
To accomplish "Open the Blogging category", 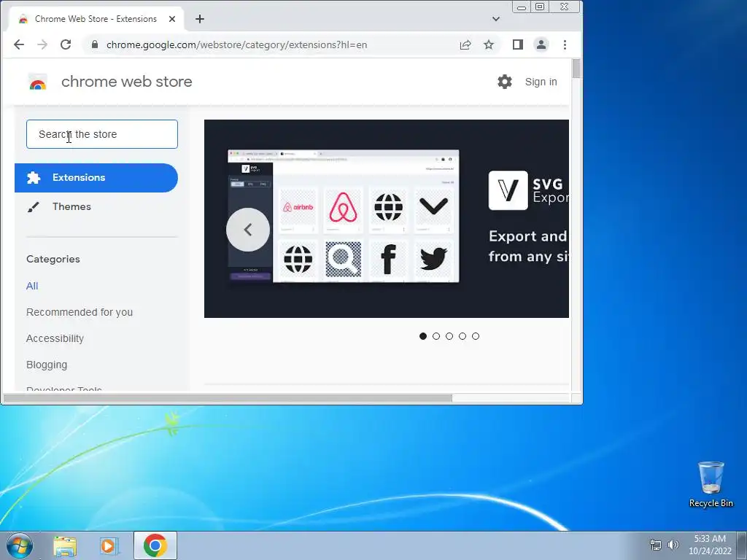I will tap(47, 365).
